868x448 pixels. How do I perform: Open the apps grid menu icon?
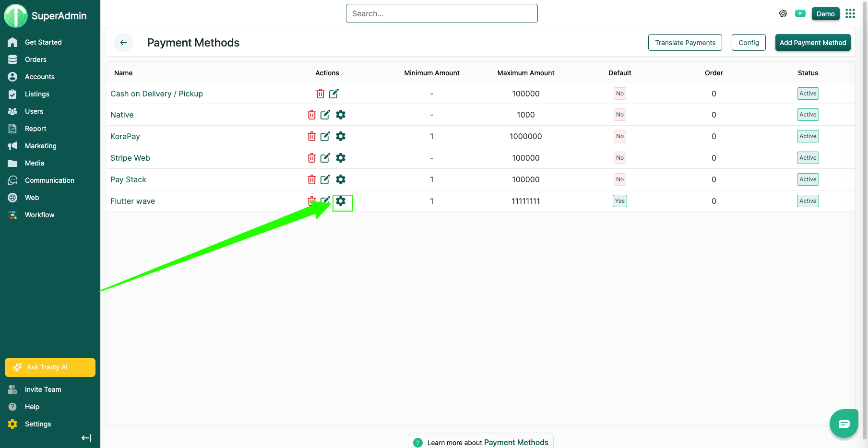(850, 13)
